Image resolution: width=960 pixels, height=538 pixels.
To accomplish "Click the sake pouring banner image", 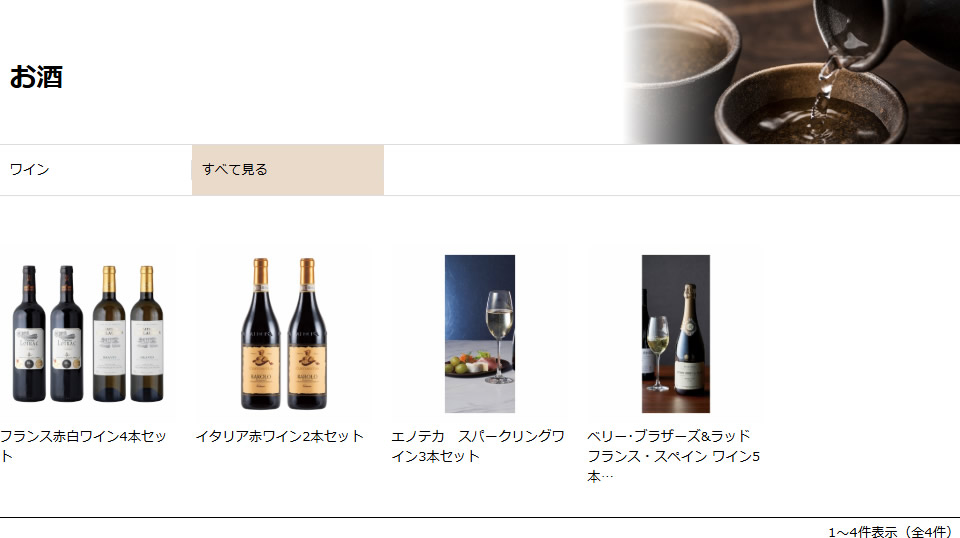I will [x=792, y=72].
